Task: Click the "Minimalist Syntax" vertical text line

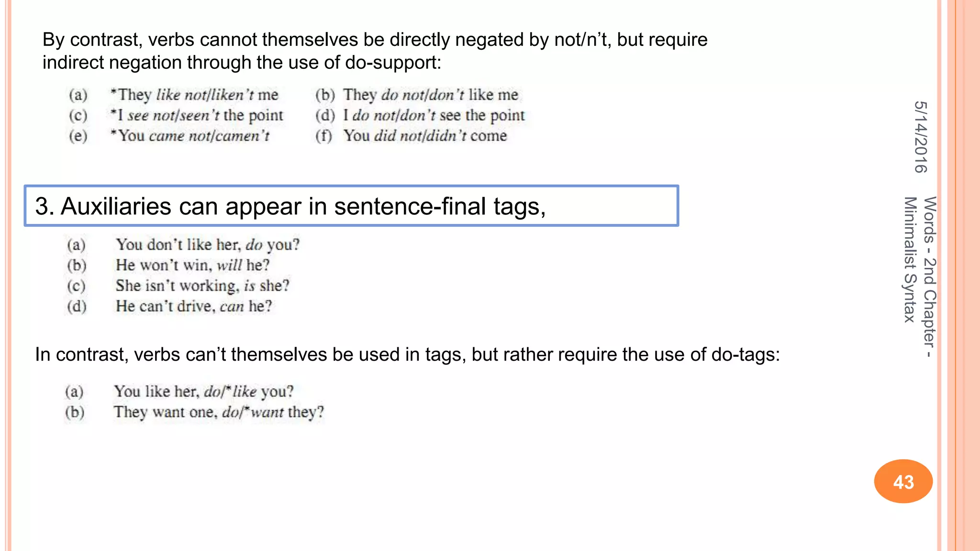Action: point(909,259)
